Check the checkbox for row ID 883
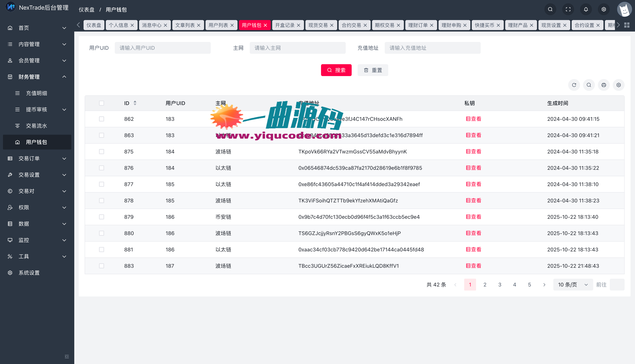This screenshot has height=364, width=635. (102, 266)
